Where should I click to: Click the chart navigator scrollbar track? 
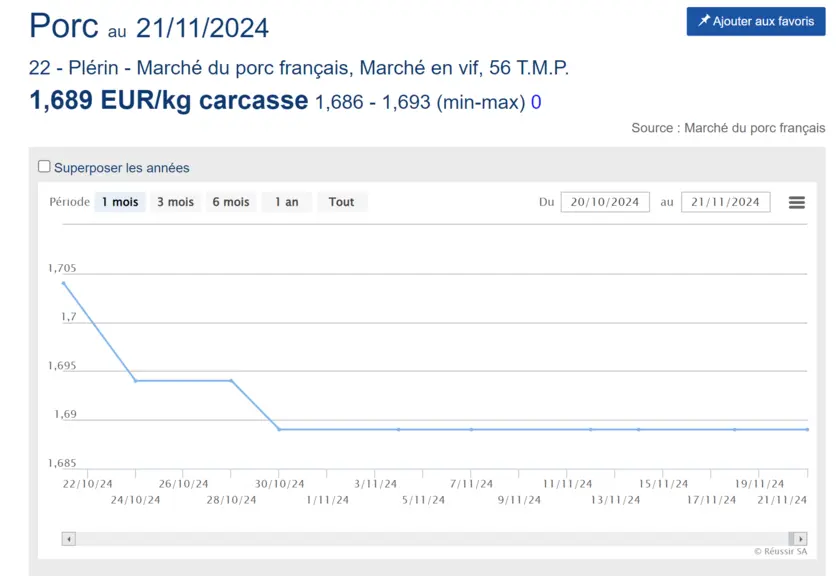tap(432, 539)
